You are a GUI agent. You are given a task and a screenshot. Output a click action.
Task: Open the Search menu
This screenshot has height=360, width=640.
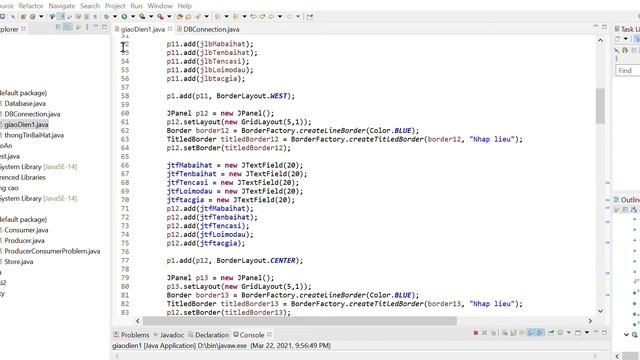[x=90, y=6]
